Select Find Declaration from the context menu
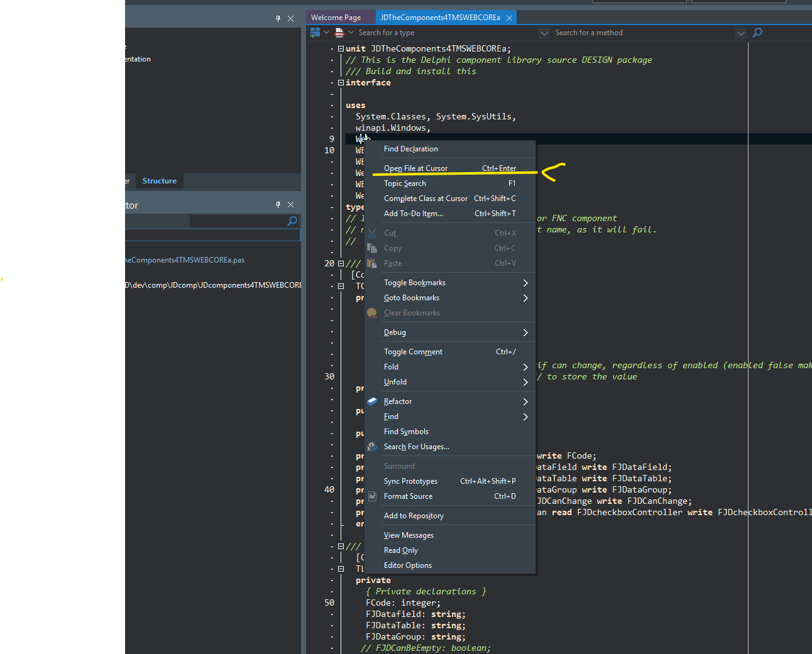The image size is (812, 654). pyautogui.click(x=411, y=149)
